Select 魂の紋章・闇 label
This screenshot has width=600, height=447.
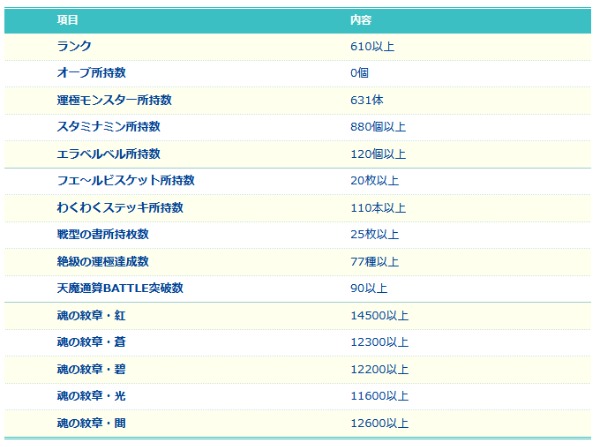pos(91,423)
